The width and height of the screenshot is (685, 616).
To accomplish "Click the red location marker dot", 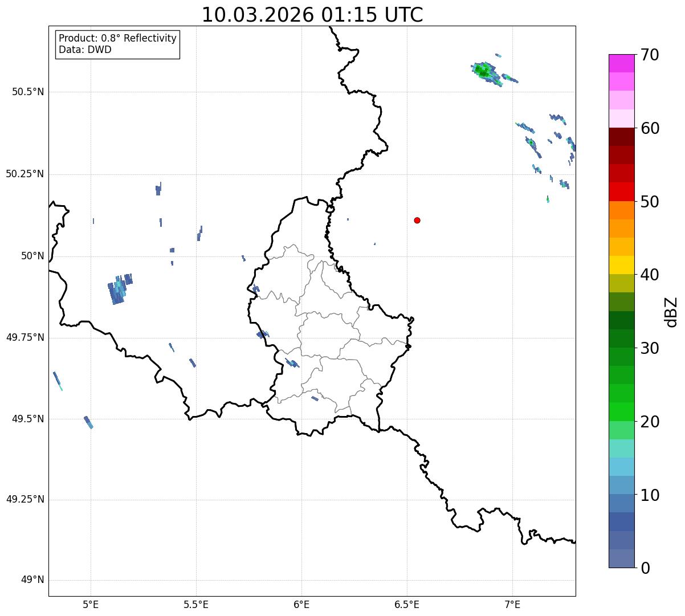I will coord(417,221).
